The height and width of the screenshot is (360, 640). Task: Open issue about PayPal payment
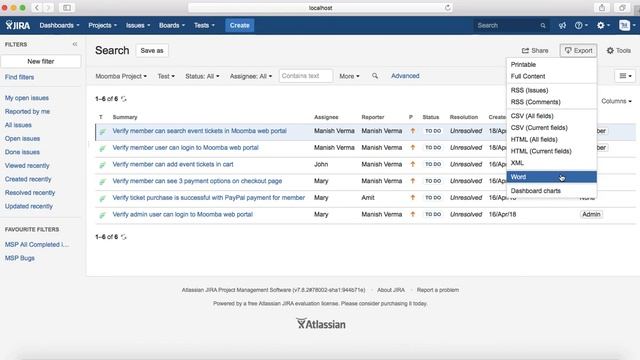click(x=209, y=198)
